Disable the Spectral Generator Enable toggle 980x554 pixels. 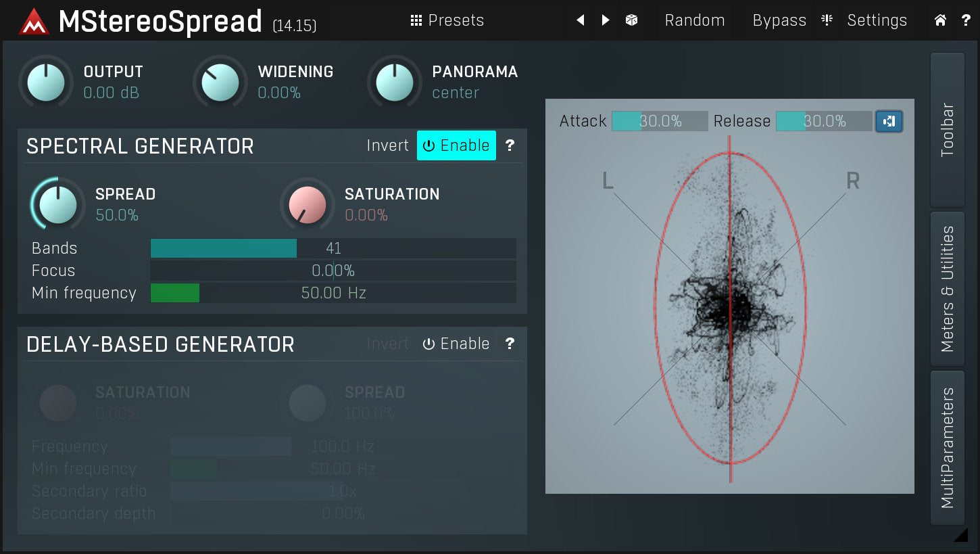pyautogui.click(x=456, y=145)
